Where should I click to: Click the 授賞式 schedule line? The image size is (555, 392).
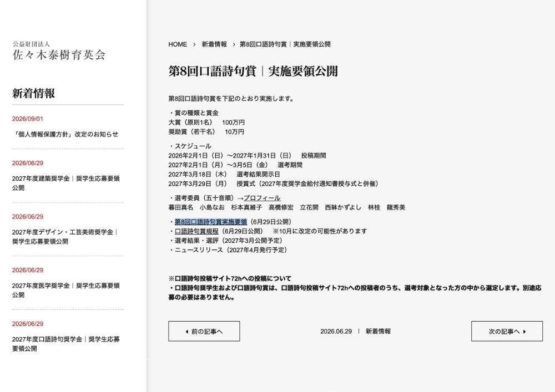(x=274, y=184)
